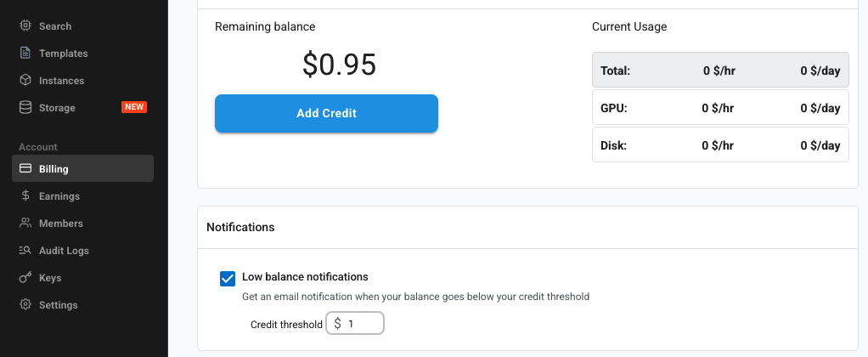The width and height of the screenshot is (868, 357).
Task: Click the Storage database icon
Action: (25, 108)
